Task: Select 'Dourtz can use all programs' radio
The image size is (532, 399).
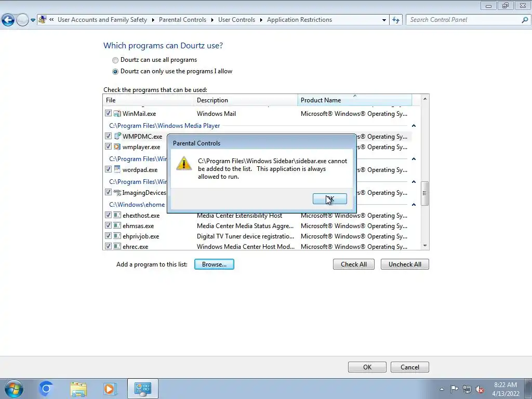Action: (115, 60)
